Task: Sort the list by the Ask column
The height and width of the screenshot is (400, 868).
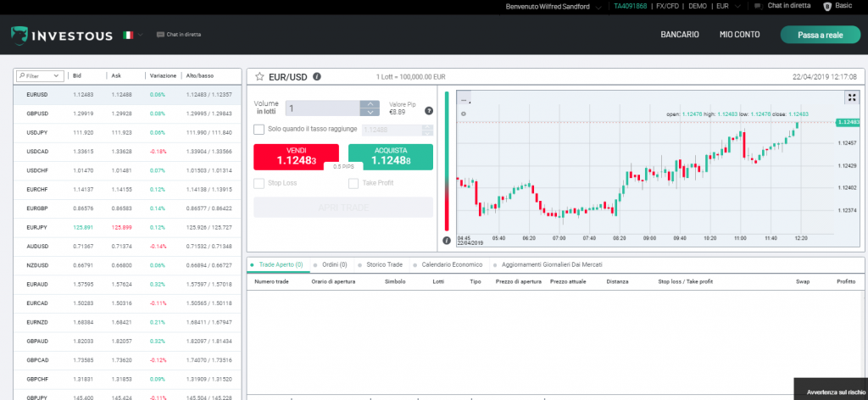Action: [115, 75]
